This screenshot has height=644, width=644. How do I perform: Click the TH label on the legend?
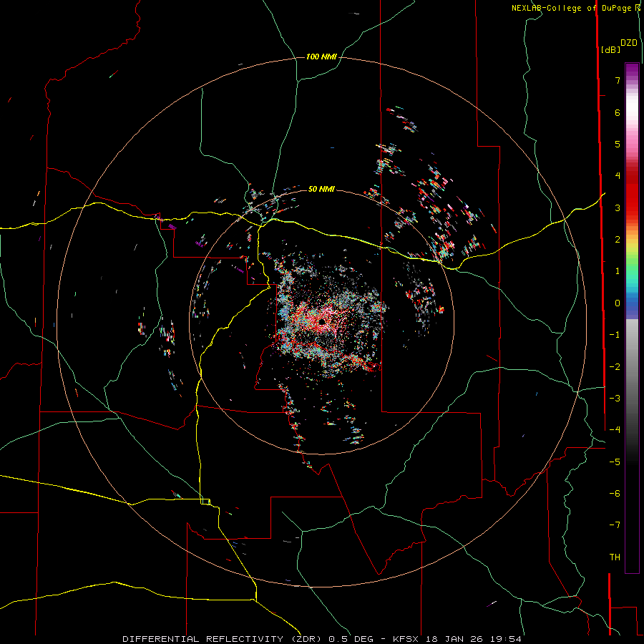615,557
